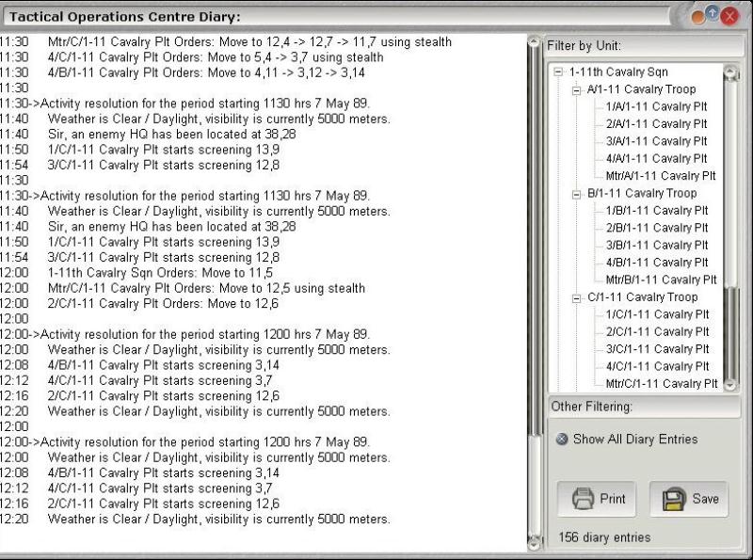Click the orange title bar button
Image resolution: width=753 pixels, height=560 pixels.
(698, 16)
